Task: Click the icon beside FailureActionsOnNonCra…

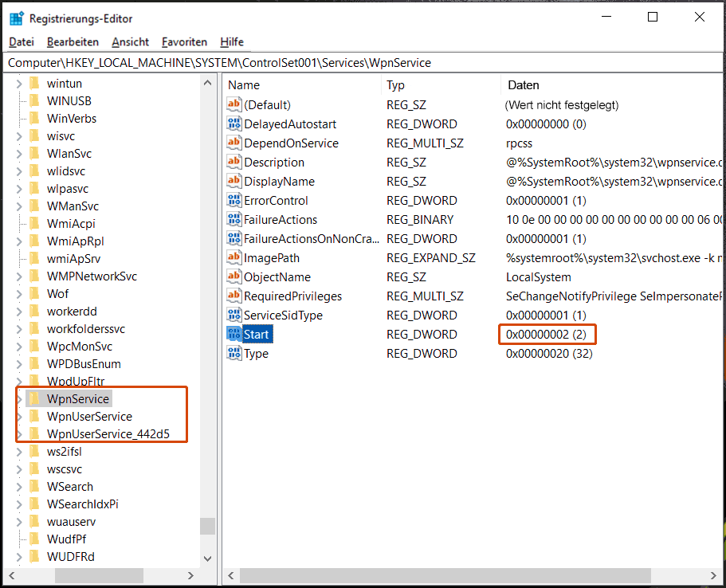Action: click(x=233, y=238)
